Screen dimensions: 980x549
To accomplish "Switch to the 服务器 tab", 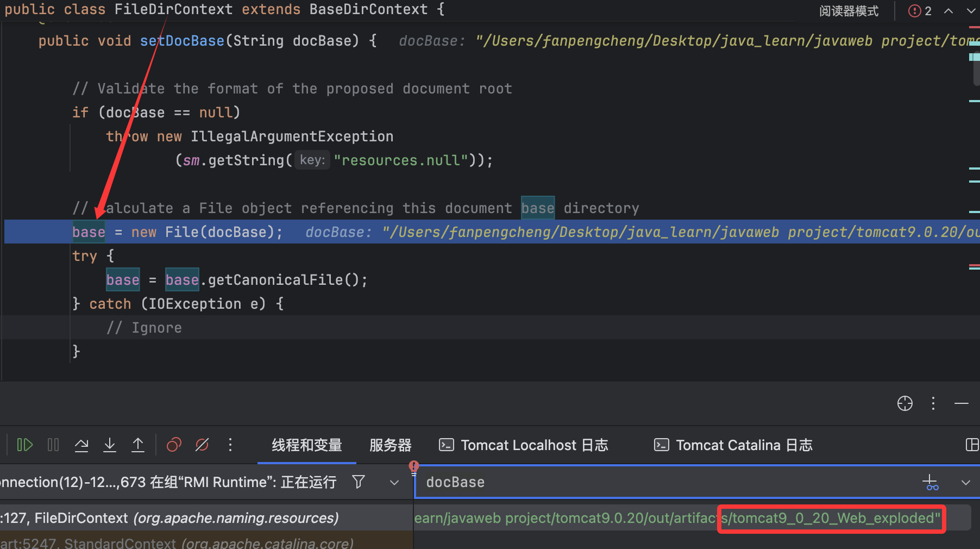I will 390,445.
